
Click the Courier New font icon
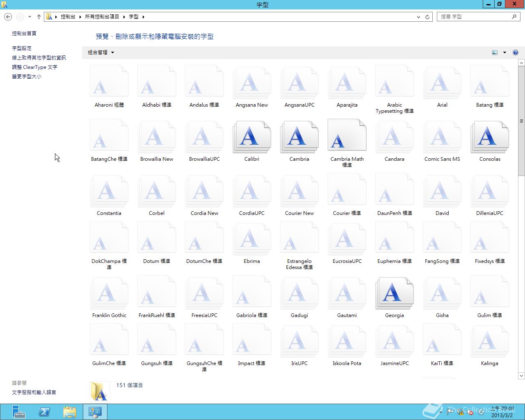click(299, 192)
